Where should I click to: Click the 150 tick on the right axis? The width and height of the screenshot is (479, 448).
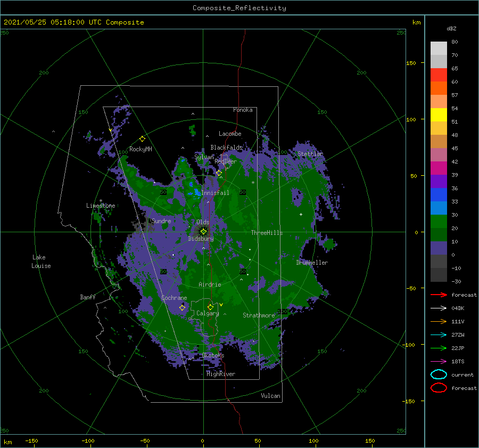point(411,63)
